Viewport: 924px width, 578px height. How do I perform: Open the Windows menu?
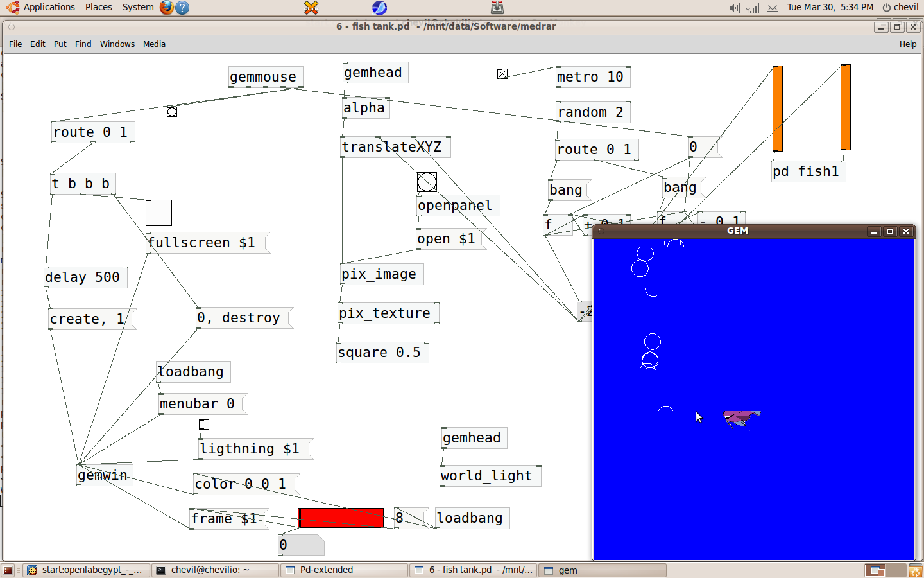tap(117, 44)
